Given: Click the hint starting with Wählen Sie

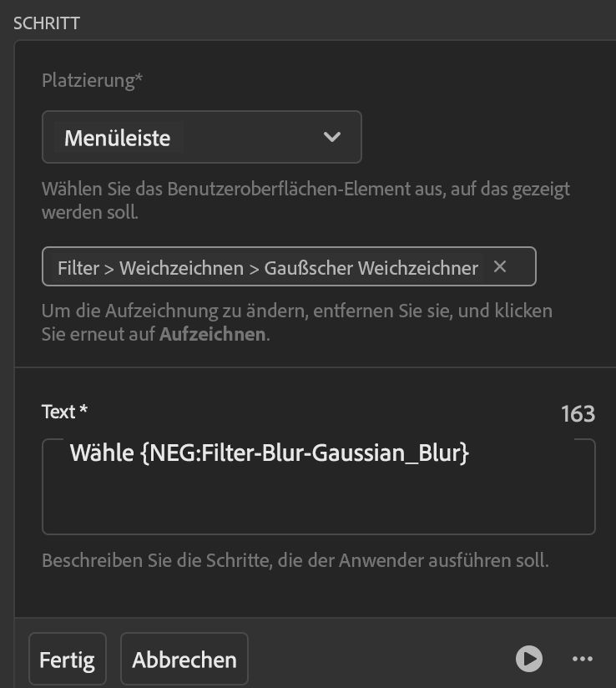Looking at the screenshot, I should [x=305, y=200].
